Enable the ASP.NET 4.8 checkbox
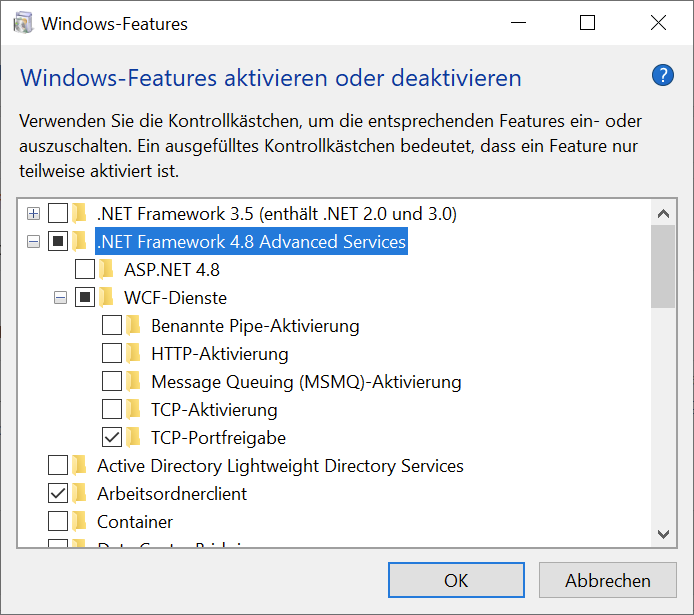 pos(85,269)
